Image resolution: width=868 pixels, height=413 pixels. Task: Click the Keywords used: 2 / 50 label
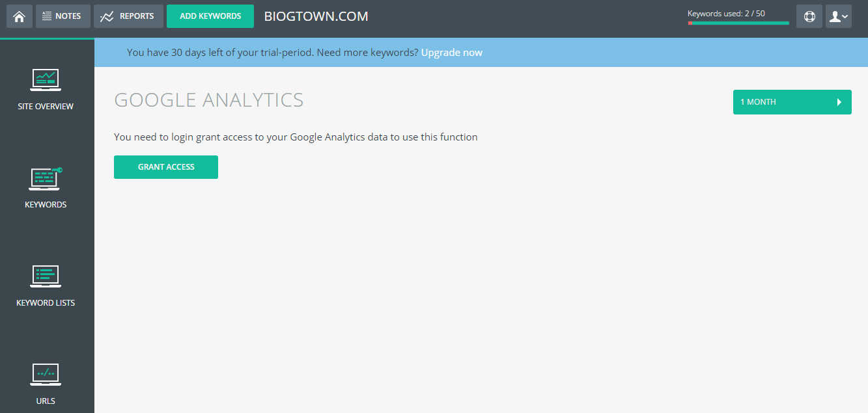pyautogui.click(x=726, y=13)
